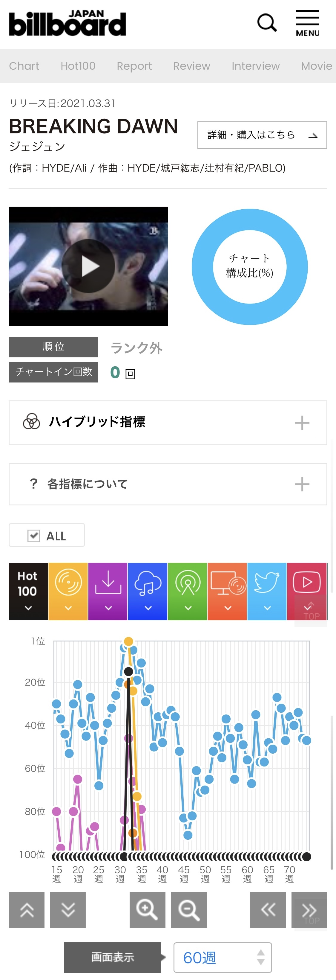
Task: Open the hamburger MENU
Action: pyautogui.click(x=308, y=23)
